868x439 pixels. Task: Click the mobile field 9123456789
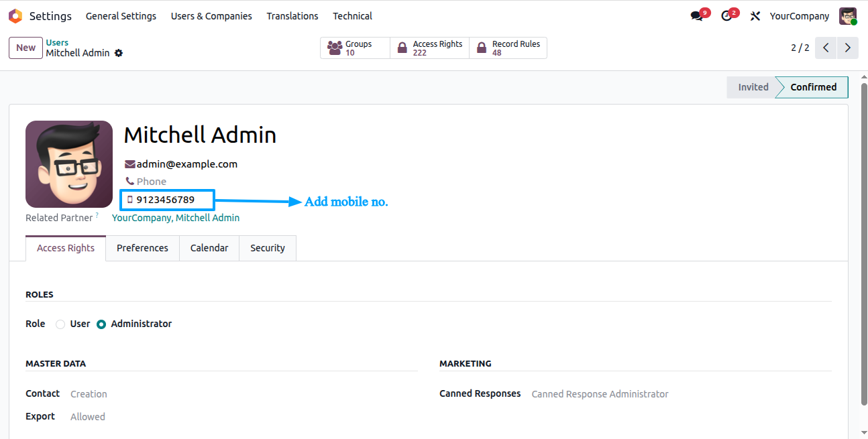[166, 200]
